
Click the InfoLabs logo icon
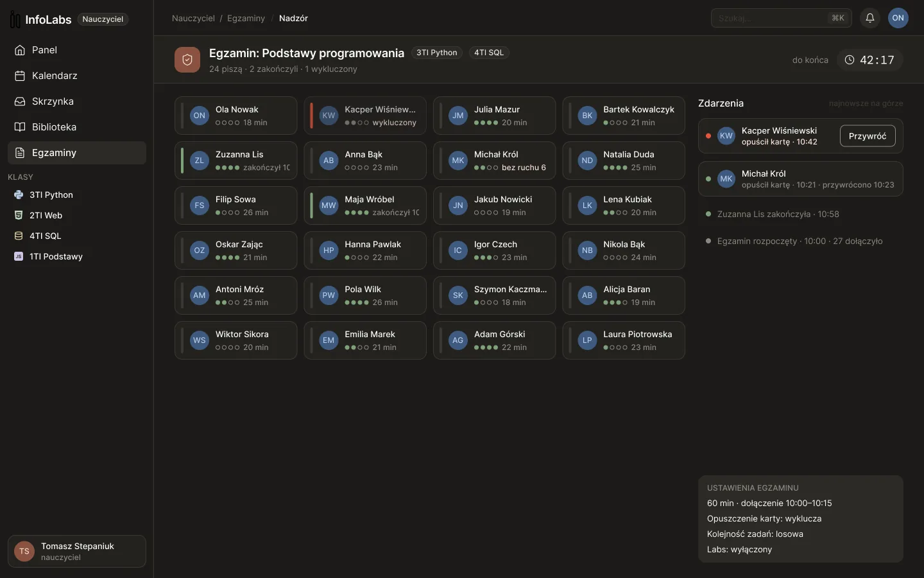[x=15, y=19]
